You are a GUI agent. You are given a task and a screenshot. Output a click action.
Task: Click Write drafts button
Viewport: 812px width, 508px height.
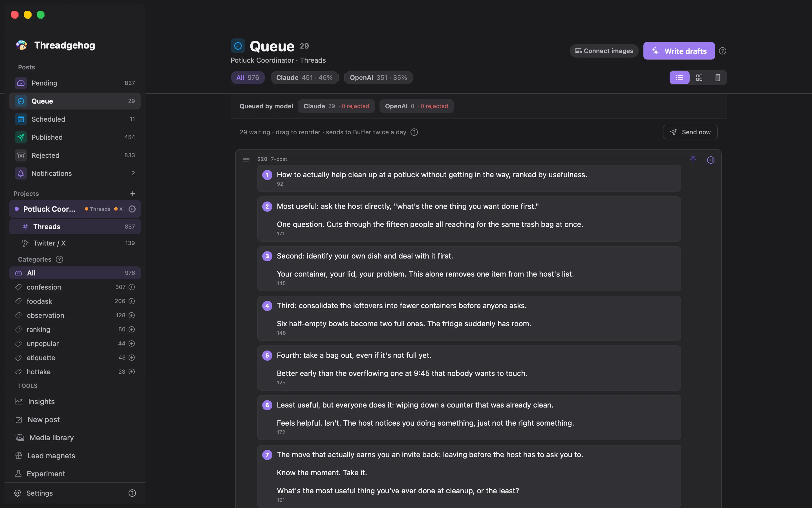pos(679,51)
